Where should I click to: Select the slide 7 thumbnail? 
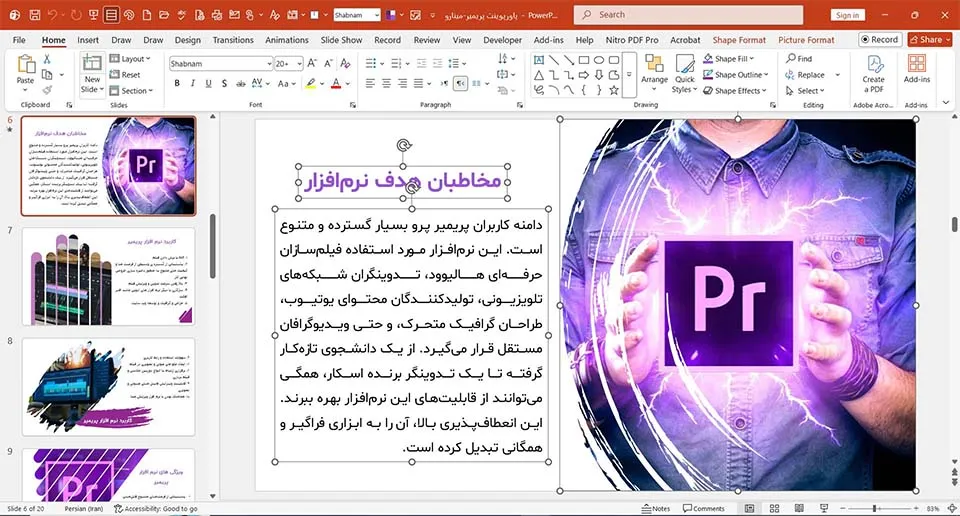point(108,276)
